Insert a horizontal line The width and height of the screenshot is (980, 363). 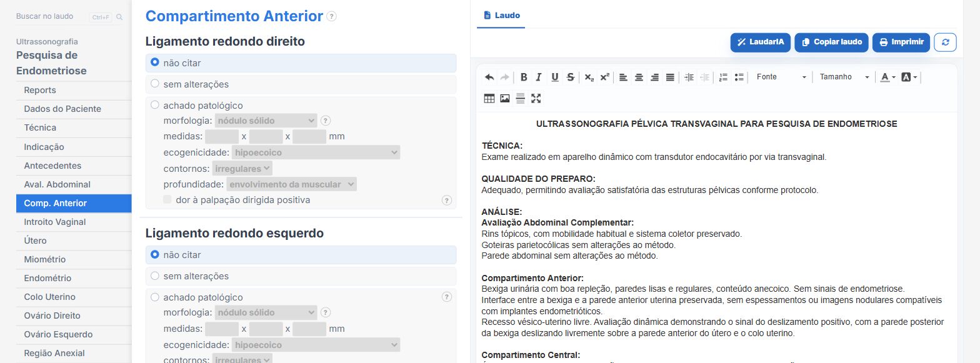click(x=520, y=98)
